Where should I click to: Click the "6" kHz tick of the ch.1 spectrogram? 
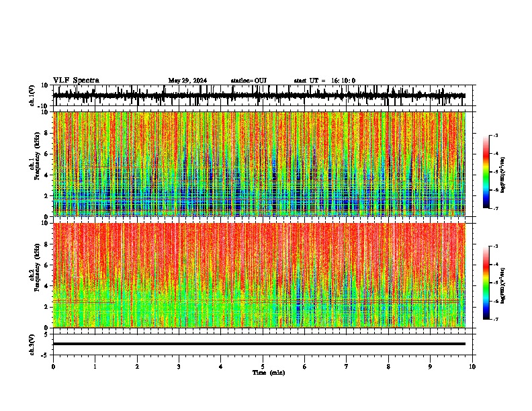point(46,154)
